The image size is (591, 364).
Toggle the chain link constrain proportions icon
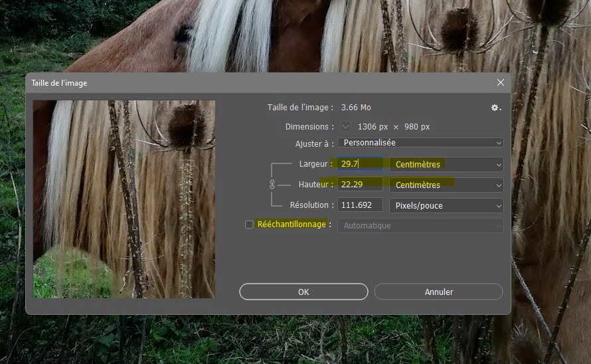coord(272,185)
